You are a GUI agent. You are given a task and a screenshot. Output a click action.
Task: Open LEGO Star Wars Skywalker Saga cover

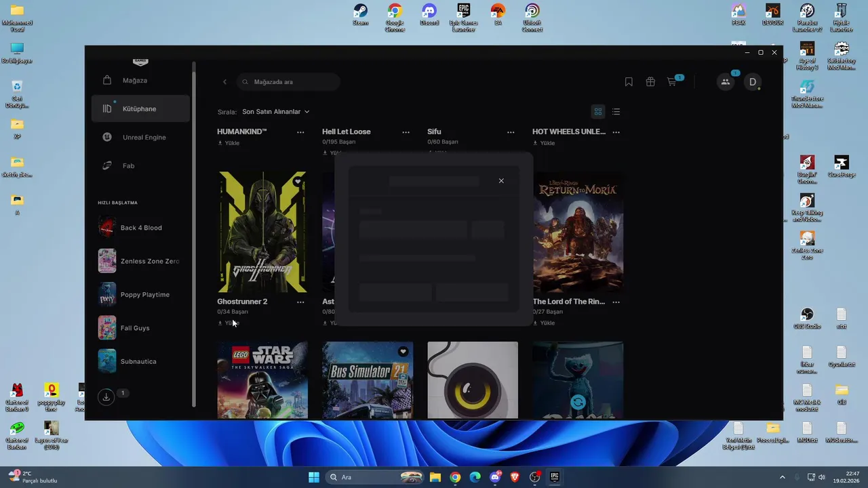[x=262, y=380]
